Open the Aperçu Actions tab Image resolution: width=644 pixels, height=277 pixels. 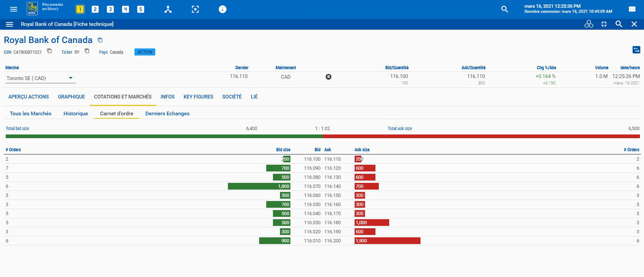29,97
